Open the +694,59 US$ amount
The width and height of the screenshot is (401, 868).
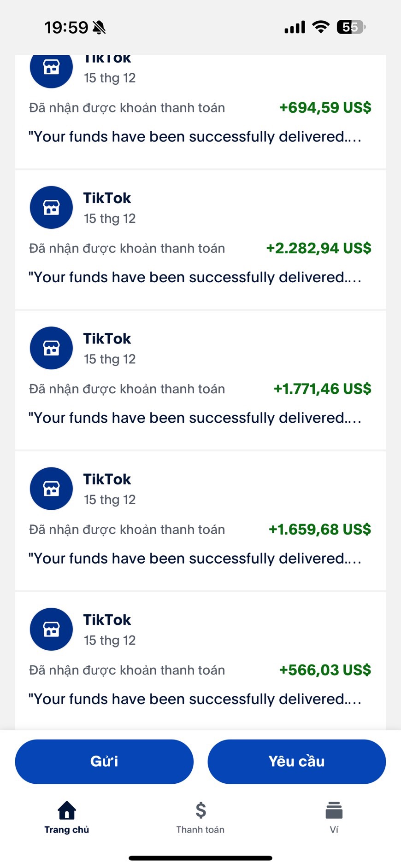click(325, 108)
